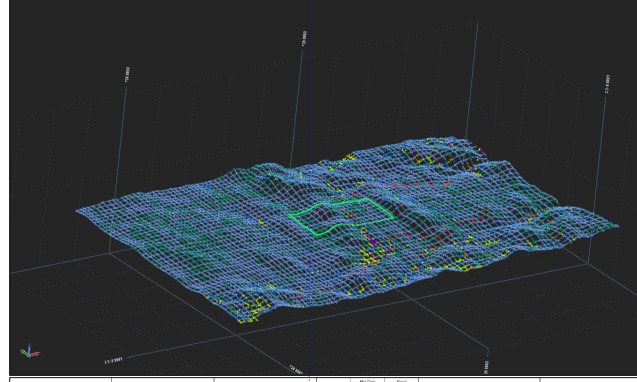Click the far-right vertical axis top label
The height and width of the screenshot is (382, 637).
tap(607, 84)
